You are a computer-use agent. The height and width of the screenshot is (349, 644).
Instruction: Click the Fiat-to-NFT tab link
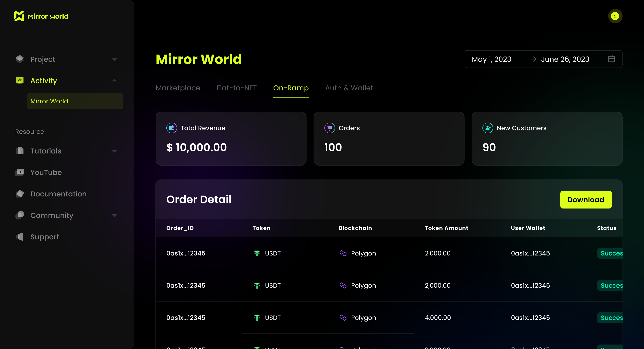tap(236, 88)
